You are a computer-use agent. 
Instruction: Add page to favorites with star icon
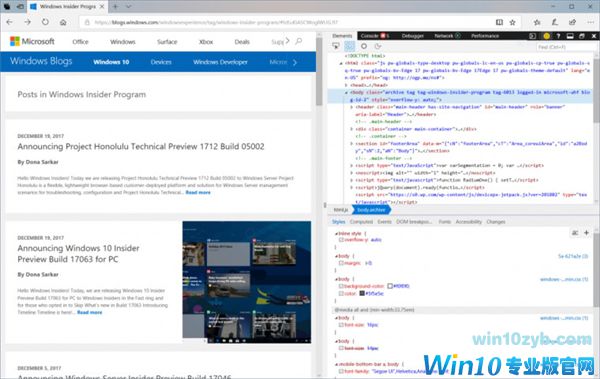(x=512, y=22)
